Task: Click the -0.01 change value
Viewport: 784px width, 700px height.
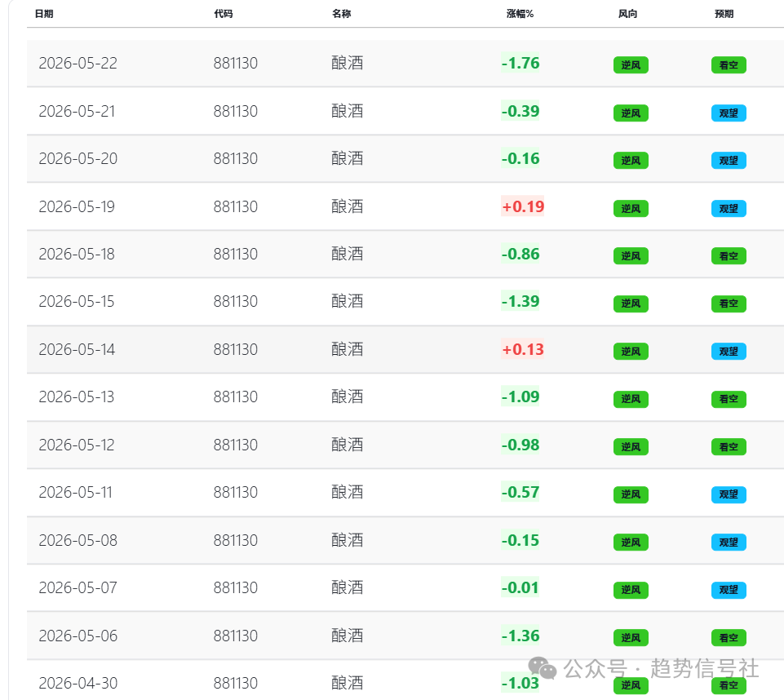Action: (520, 587)
